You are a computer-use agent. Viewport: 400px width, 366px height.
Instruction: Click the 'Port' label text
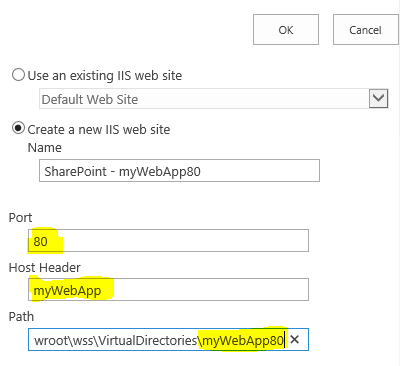(x=20, y=218)
